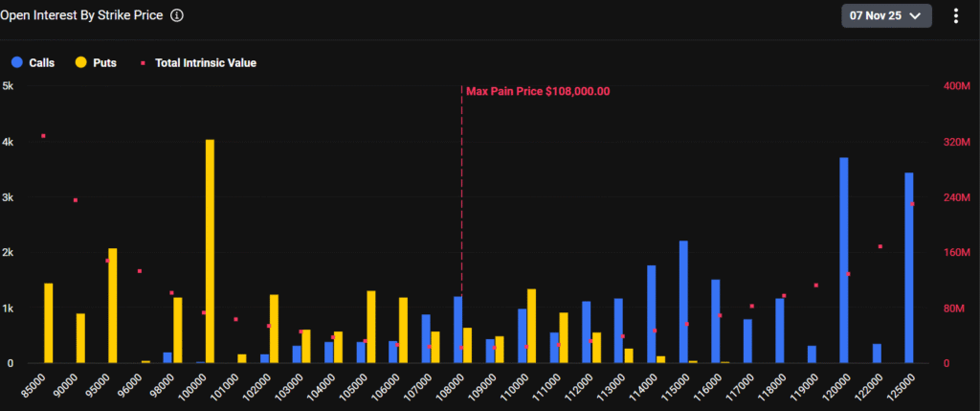Click the info icon beside chart title
The height and width of the screenshot is (411, 980).
pyautogui.click(x=177, y=15)
